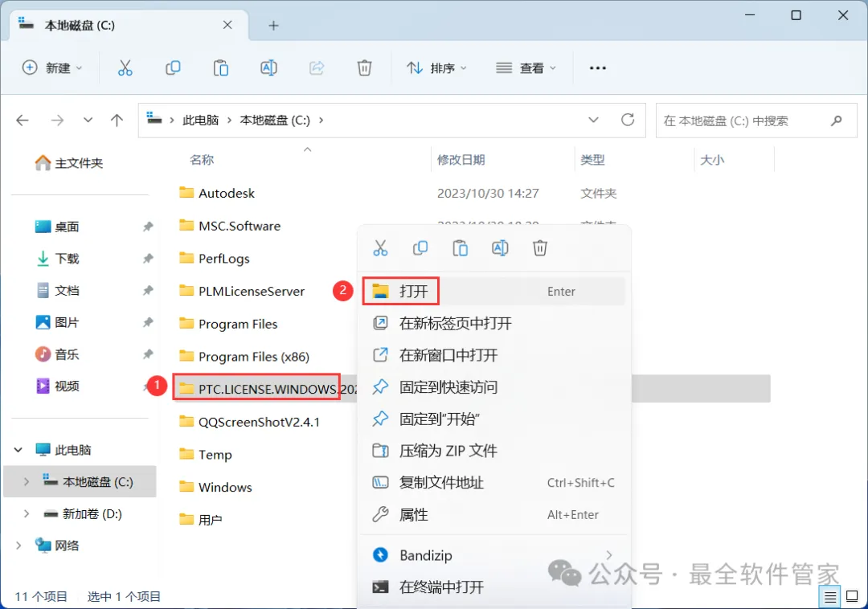868x609 pixels.
Task: Switch to large icons view in status bar
Action: click(x=852, y=597)
